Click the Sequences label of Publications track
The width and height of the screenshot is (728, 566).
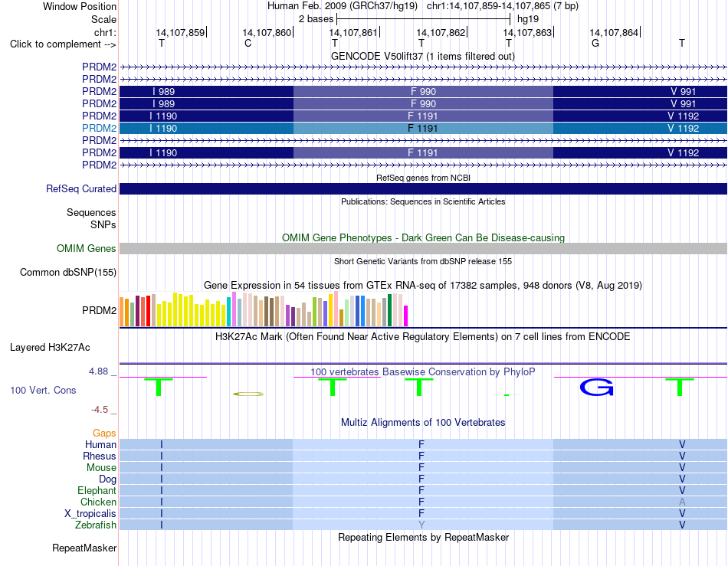coord(91,212)
